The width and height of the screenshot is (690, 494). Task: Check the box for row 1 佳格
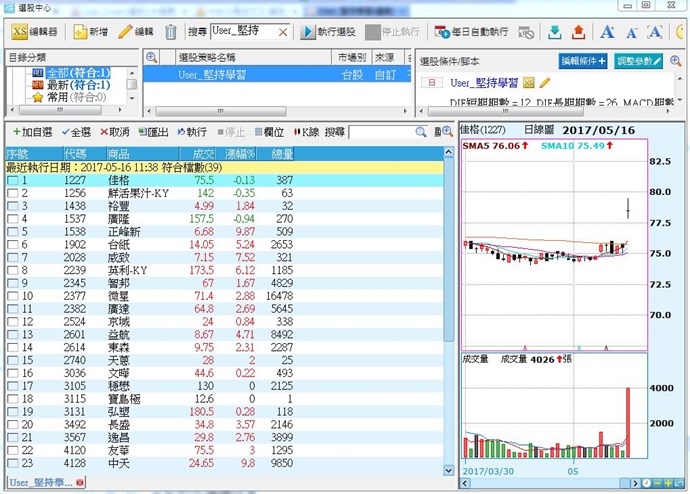click(x=12, y=181)
